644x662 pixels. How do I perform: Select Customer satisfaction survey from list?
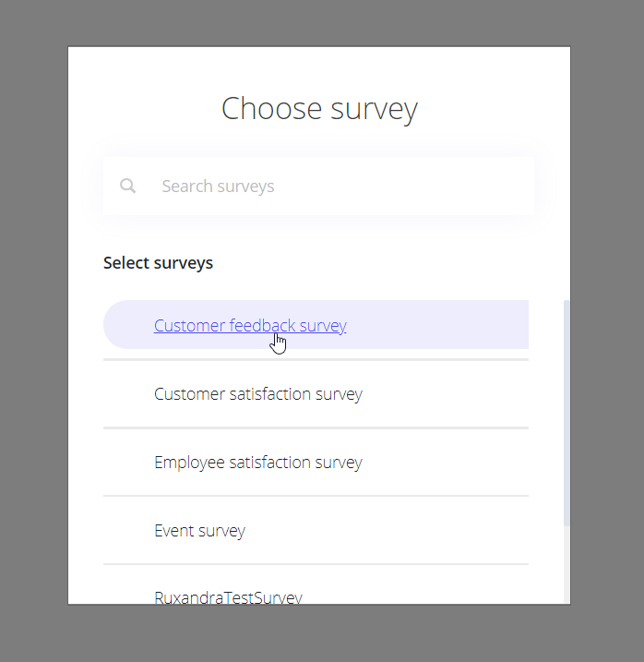tap(257, 394)
